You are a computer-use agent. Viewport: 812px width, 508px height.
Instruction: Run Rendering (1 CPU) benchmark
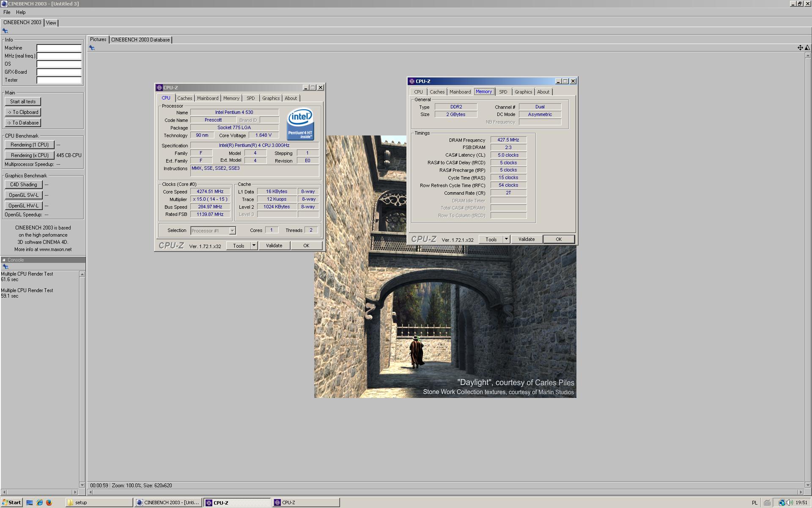point(30,145)
